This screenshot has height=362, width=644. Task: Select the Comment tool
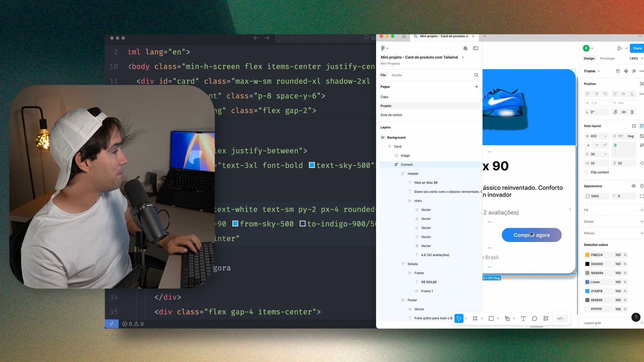[535, 318]
